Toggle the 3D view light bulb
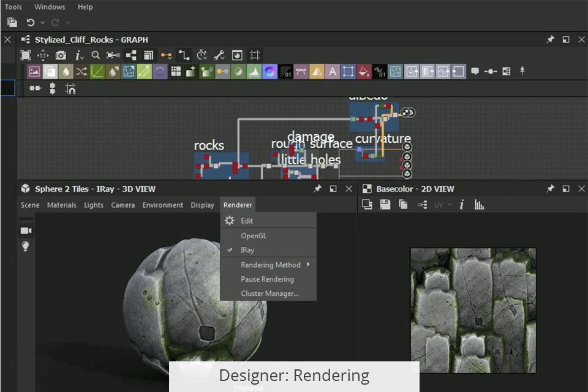588x392 pixels. tap(26, 246)
